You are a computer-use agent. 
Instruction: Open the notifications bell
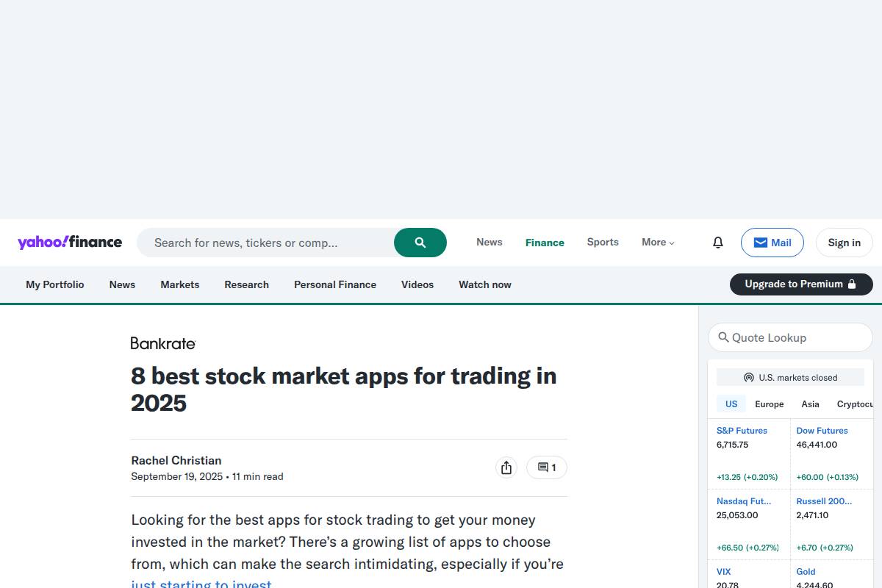pos(718,243)
